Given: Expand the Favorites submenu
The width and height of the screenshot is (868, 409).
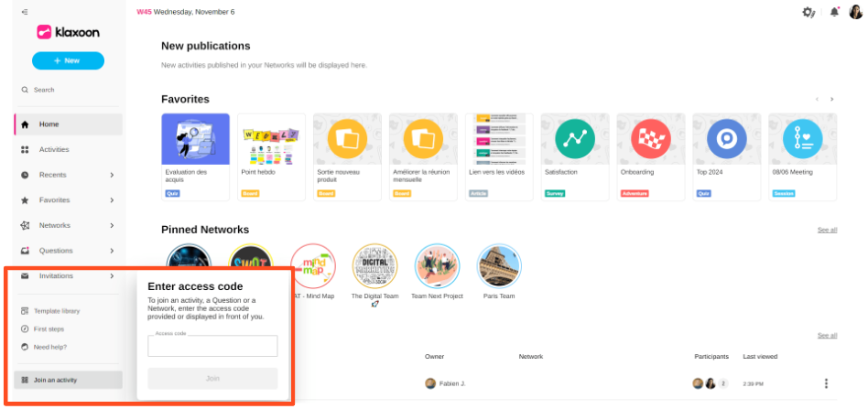Looking at the screenshot, I should 112,200.
